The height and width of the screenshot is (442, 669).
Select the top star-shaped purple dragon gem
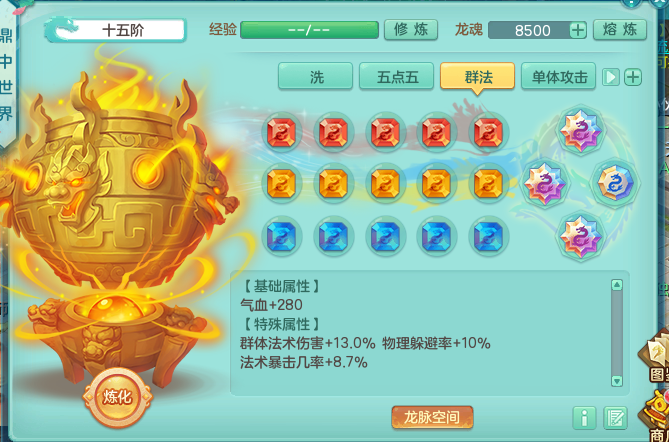580,130
